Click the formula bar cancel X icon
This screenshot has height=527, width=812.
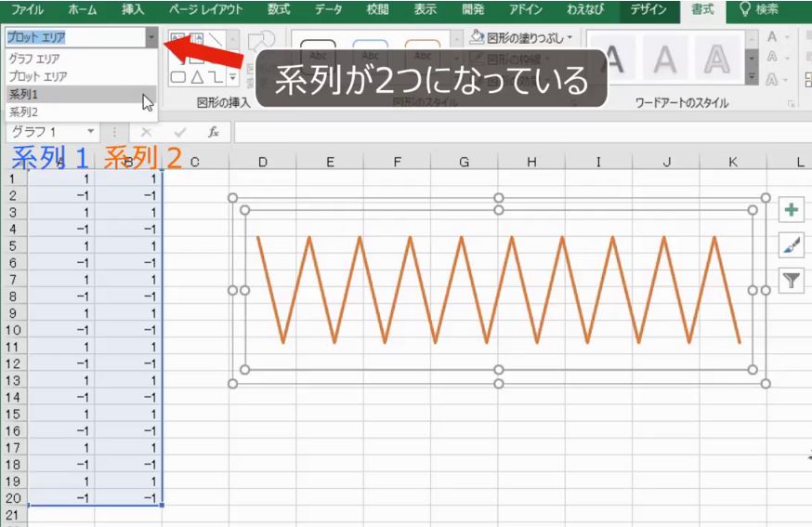tap(146, 132)
